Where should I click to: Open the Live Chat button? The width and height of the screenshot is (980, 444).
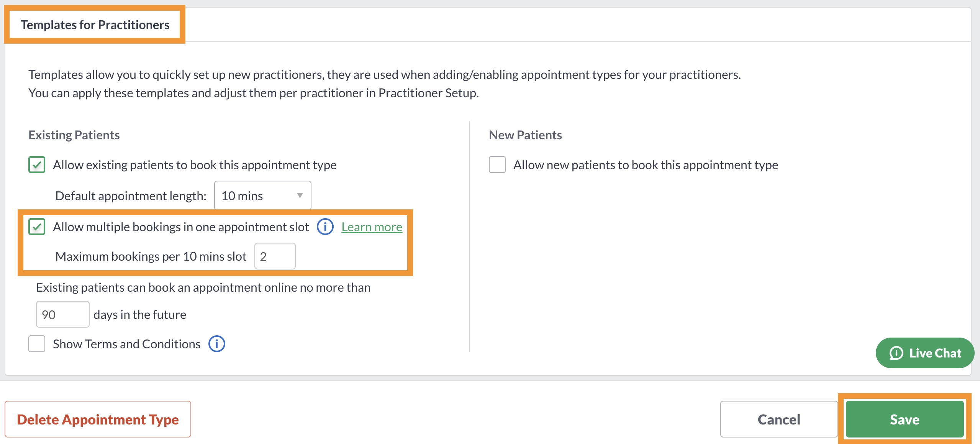[925, 353]
